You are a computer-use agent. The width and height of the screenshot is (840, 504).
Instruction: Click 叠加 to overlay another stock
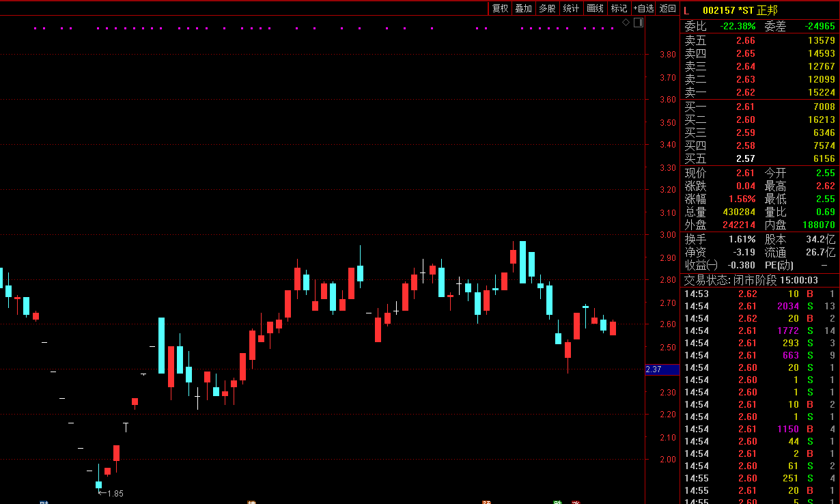click(524, 8)
